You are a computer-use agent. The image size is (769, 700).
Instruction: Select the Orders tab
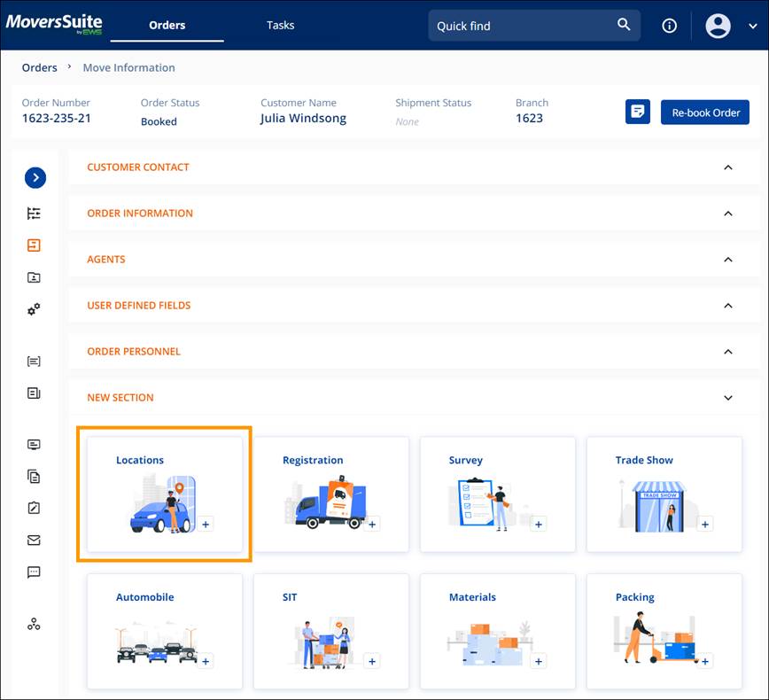coord(167,25)
